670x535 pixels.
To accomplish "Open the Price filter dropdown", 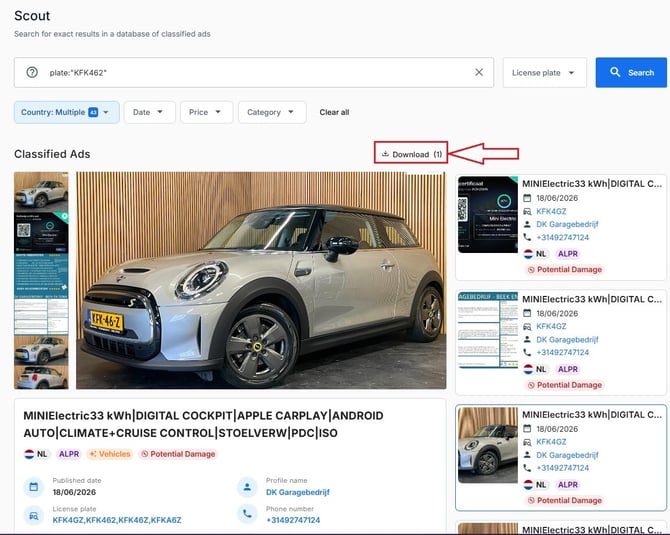I will click(x=206, y=112).
